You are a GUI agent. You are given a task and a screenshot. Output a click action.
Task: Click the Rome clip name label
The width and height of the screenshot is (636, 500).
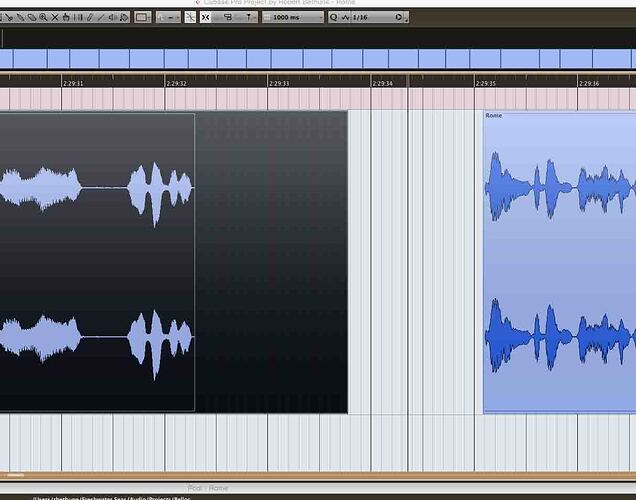[x=494, y=116]
